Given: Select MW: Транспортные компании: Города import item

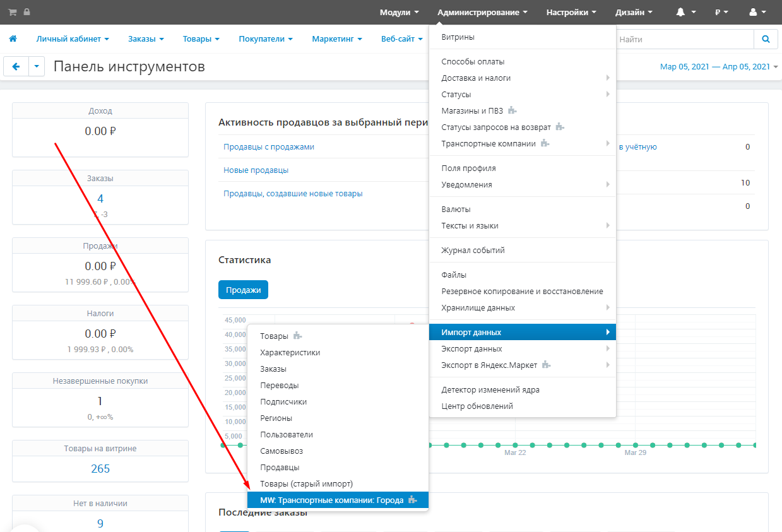Looking at the screenshot, I should 331,500.
